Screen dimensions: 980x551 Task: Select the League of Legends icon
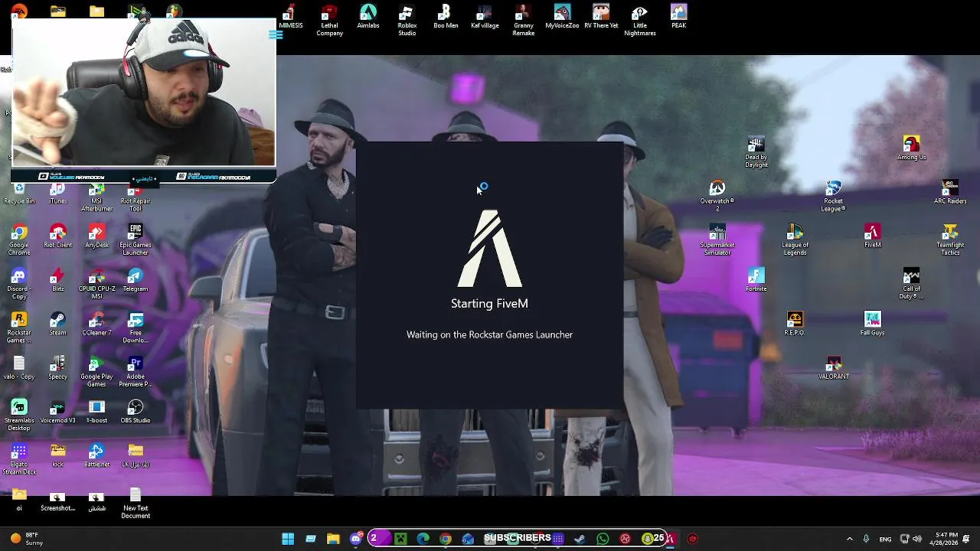(795, 240)
